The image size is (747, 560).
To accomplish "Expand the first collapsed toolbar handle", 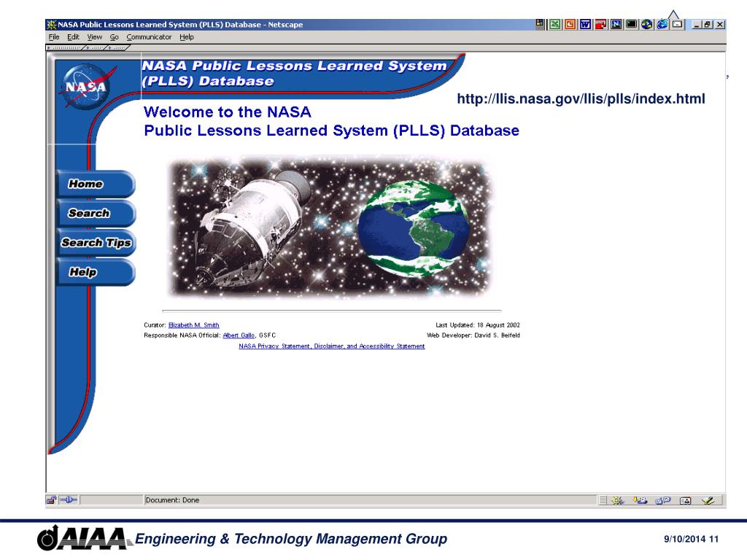I will (65, 47).
